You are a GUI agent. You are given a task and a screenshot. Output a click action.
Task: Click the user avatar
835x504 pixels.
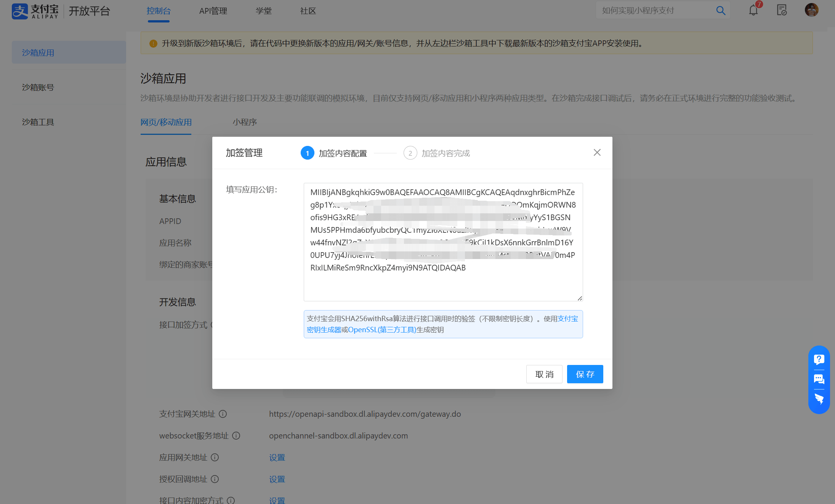pos(811,10)
